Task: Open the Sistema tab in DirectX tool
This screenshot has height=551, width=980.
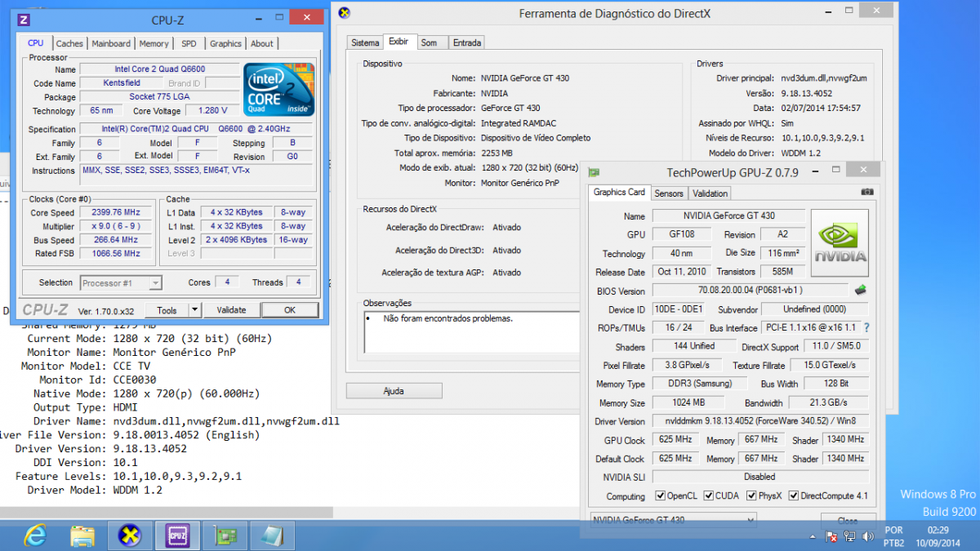Action: click(365, 42)
